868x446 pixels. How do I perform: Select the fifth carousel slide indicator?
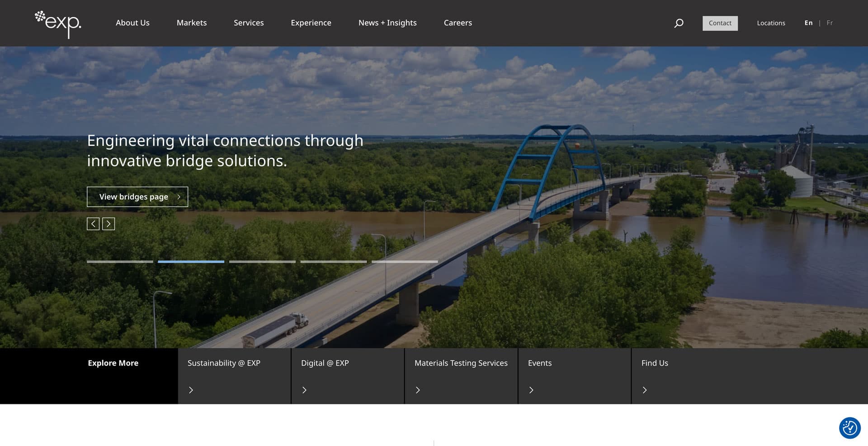pyautogui.click(x=405, y=261)
